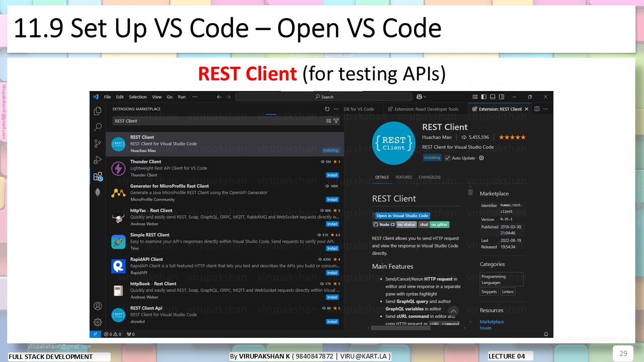
Task: Click the Simple REST Client extension icon
Action: click(118, 242)
